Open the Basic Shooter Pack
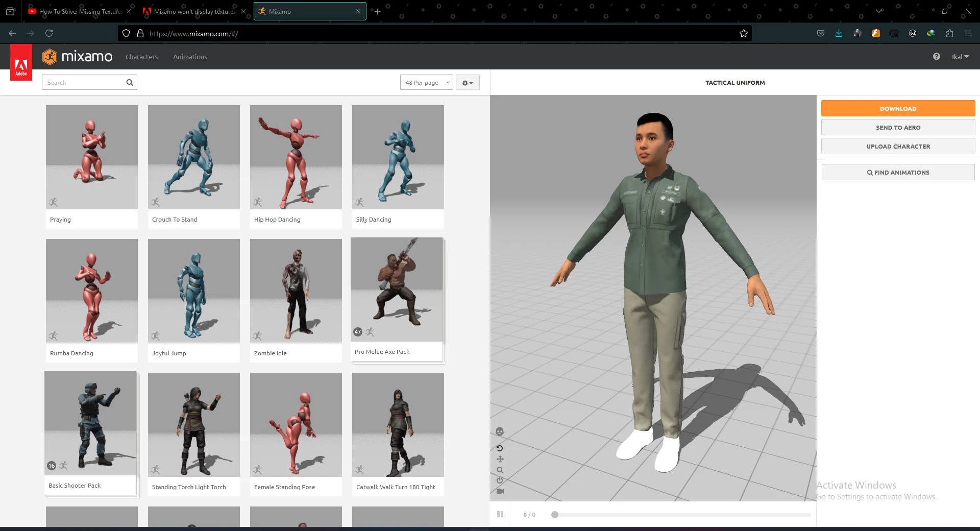 tap(91, 433)
